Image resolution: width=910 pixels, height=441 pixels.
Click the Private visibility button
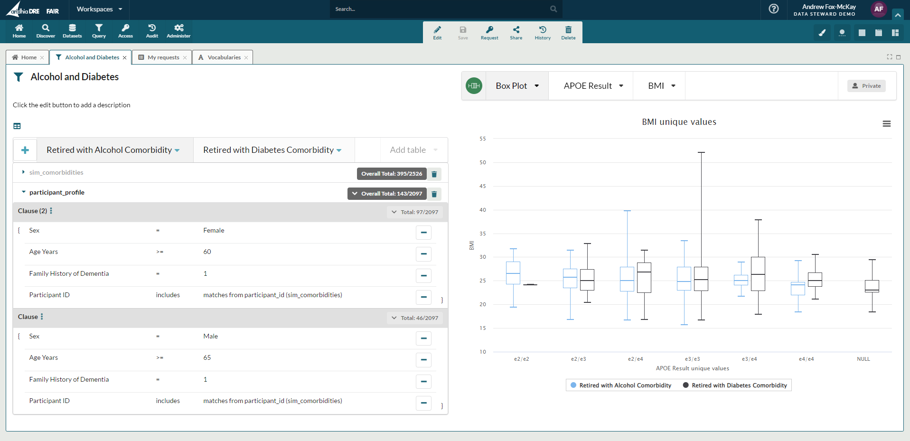pyautogui.click(x=866, y=86)
